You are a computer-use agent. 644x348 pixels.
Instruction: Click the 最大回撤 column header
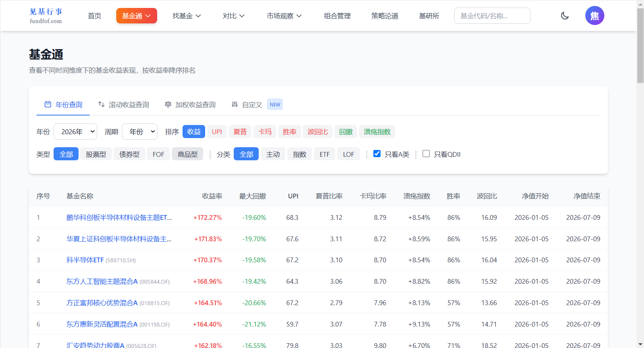pyautogui.click(x=253, y=196)
